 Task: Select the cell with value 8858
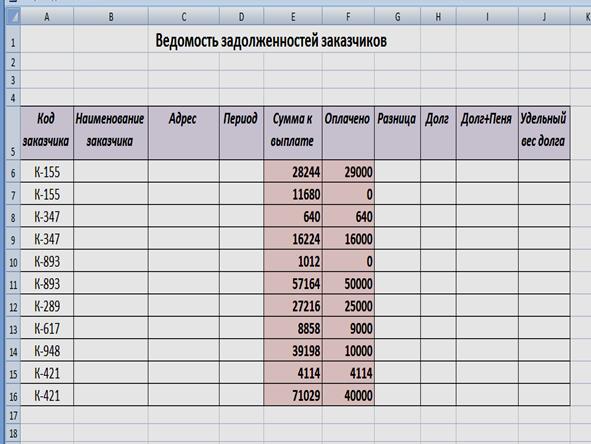tap(293, 328)
